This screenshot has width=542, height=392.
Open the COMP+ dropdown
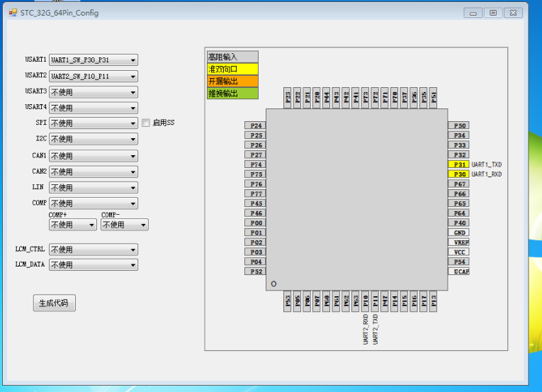point(72,225)
